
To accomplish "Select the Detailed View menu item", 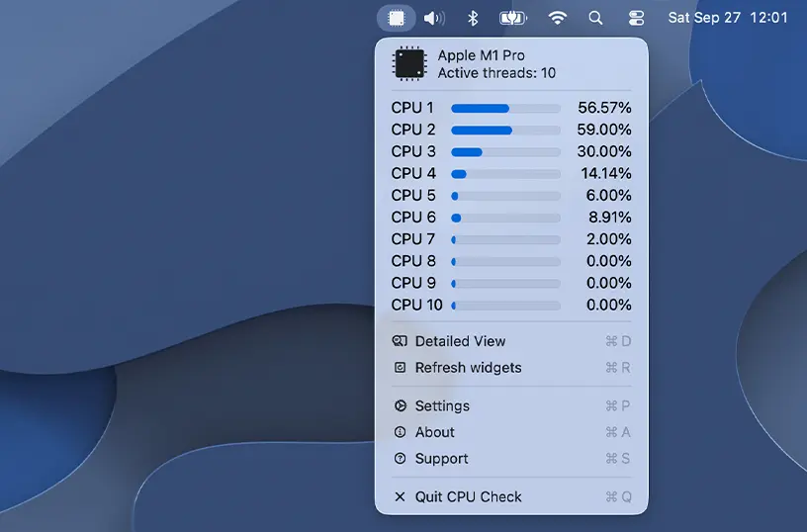I will [461, 341].
